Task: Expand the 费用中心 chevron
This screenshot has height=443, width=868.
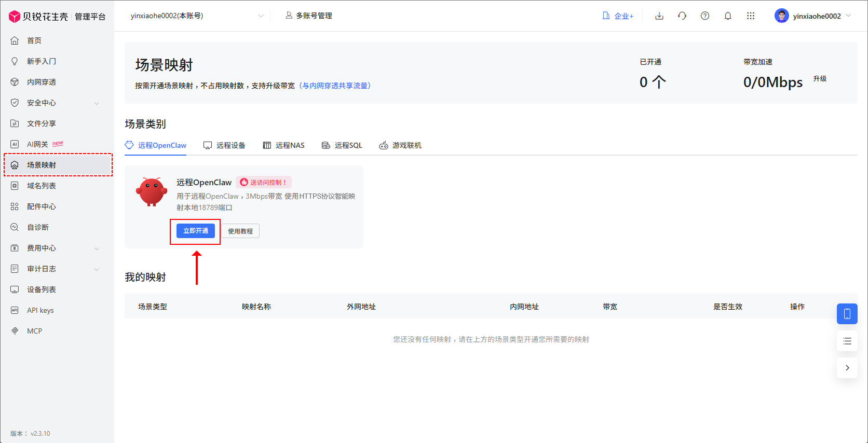Action: click(x=97, y=248)
